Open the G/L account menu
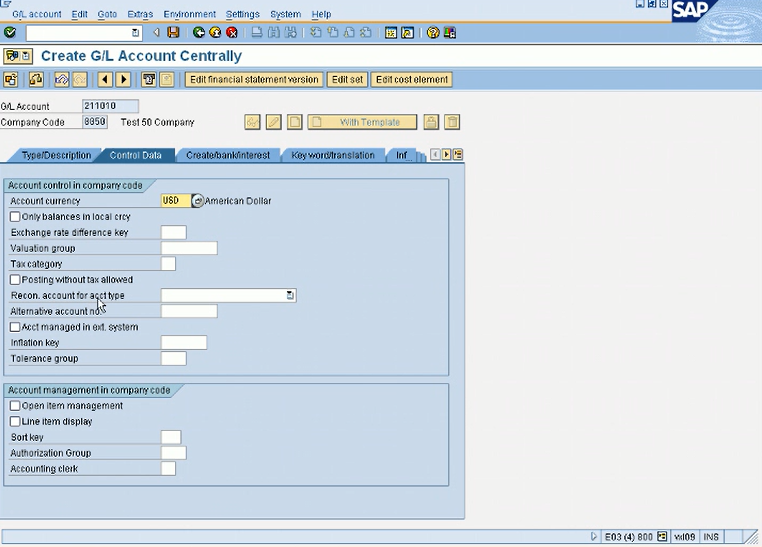Screen dimensions: 762x547 [37, 14]
